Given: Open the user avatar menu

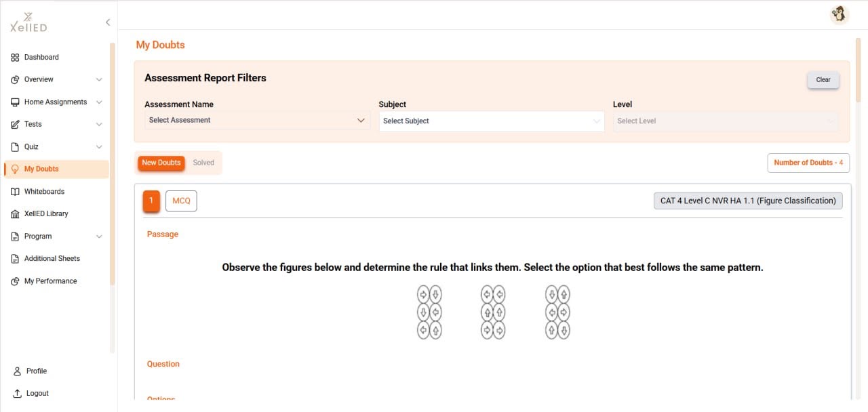Looking at the screenshot, I should tap(840, 15).
